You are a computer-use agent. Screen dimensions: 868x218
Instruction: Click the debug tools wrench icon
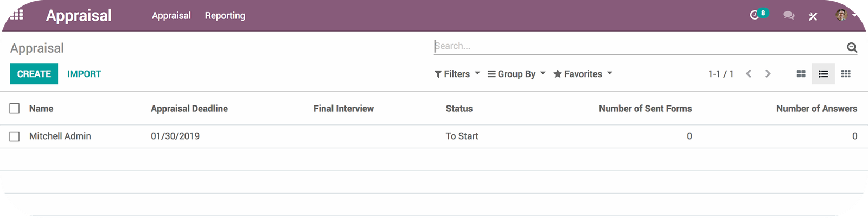click(813, 16)
